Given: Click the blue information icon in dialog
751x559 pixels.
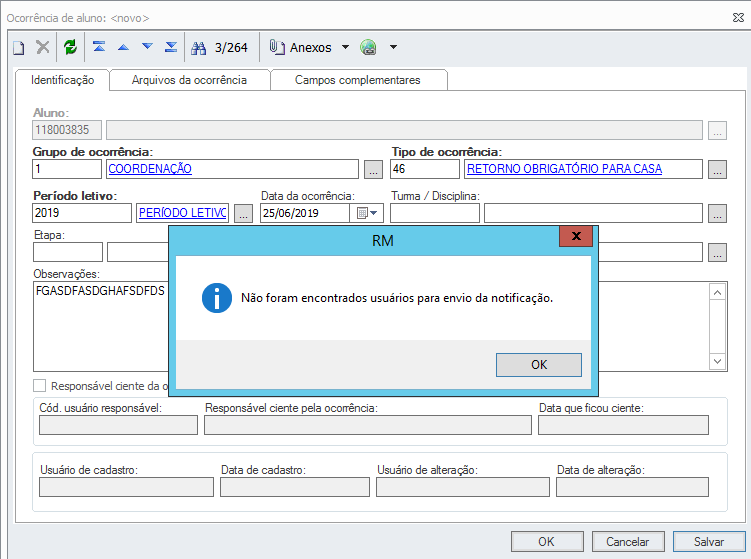Looking at the screenshot, I should (216, 298).
